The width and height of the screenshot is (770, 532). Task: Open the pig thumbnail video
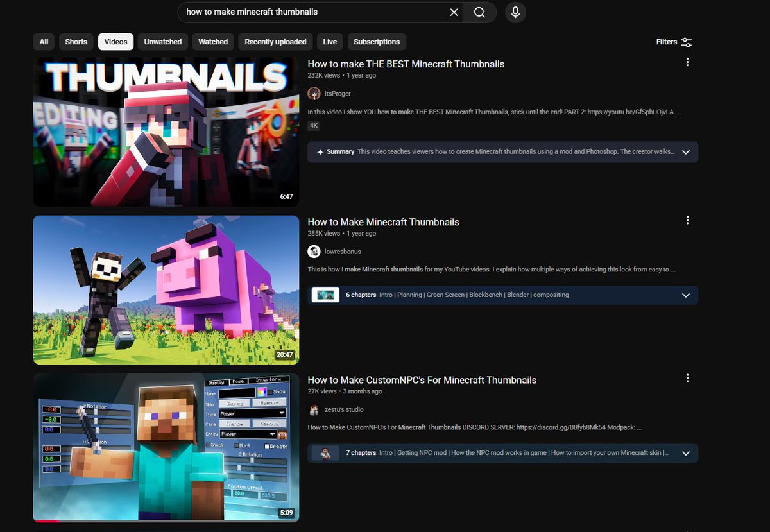pos(166,289)
